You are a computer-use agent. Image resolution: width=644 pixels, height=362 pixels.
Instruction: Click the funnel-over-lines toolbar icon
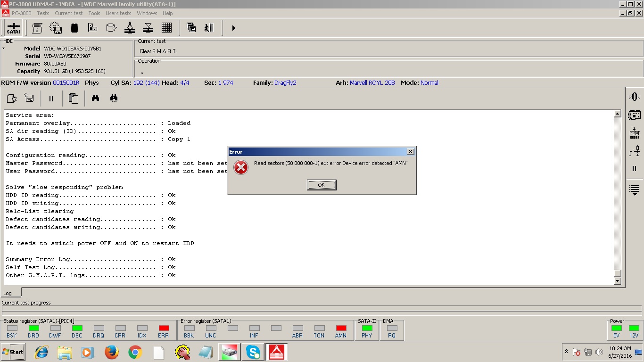coord(148,28)
